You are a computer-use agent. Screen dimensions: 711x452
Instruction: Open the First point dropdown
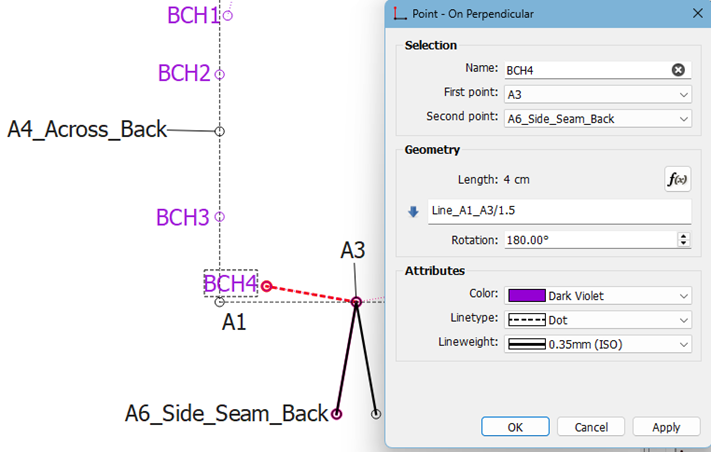tap(597, 94)
